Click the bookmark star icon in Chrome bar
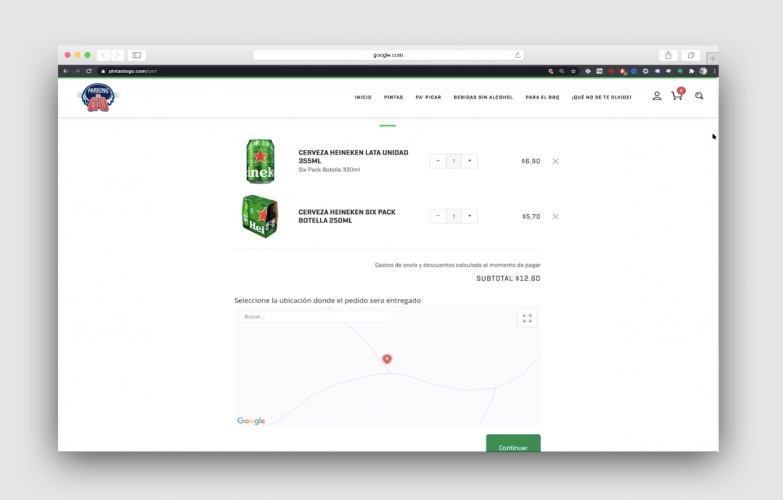Screen dimensions: 783x500 point(573,71)
